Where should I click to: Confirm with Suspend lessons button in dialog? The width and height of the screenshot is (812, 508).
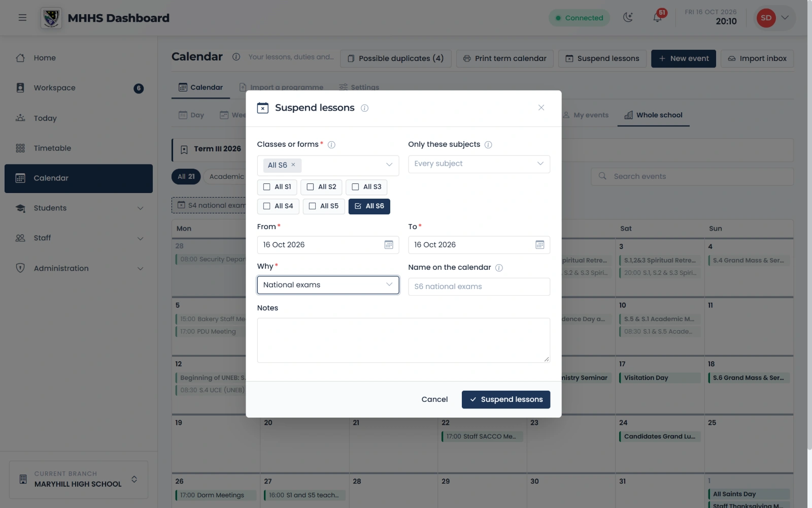[x=505, y=400]
